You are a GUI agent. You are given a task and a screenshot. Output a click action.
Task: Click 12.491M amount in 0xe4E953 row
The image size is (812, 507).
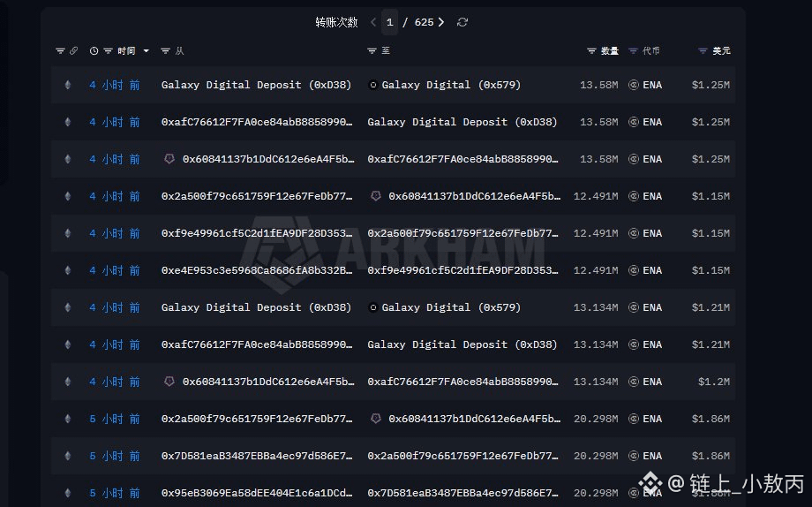tap(596, 270)
